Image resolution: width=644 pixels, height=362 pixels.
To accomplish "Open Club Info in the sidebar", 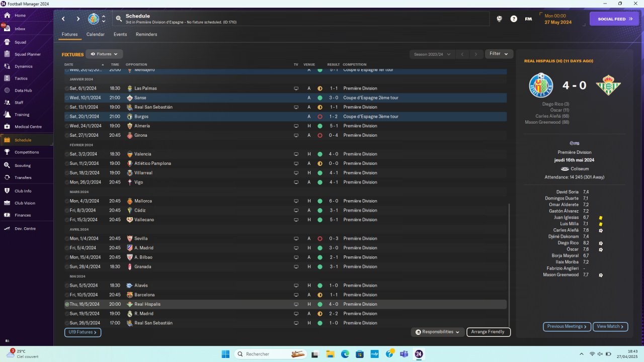I will pyautogui.click(x=23, y=191).
